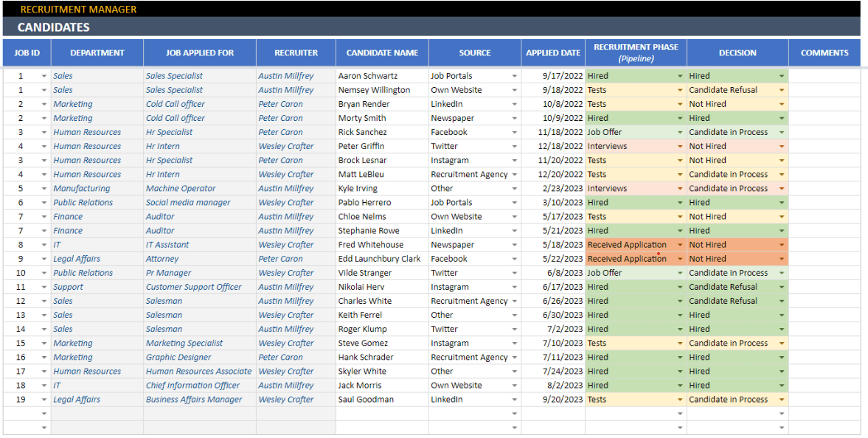This screenshot has height=438, width=868.
Task: Open Decision dropdown for Nikolai Herv
Action: pyautogui.click(x=782, y=287)
